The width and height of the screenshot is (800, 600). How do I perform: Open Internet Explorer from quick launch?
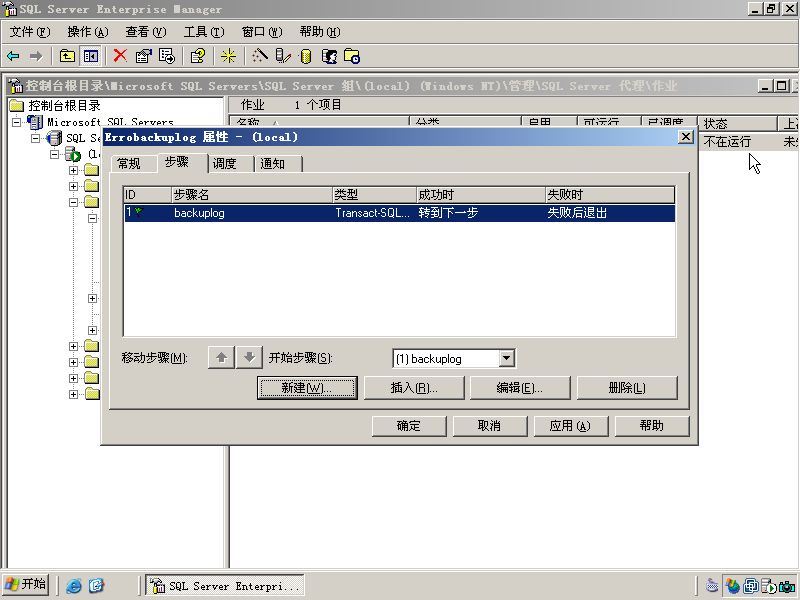74,585
